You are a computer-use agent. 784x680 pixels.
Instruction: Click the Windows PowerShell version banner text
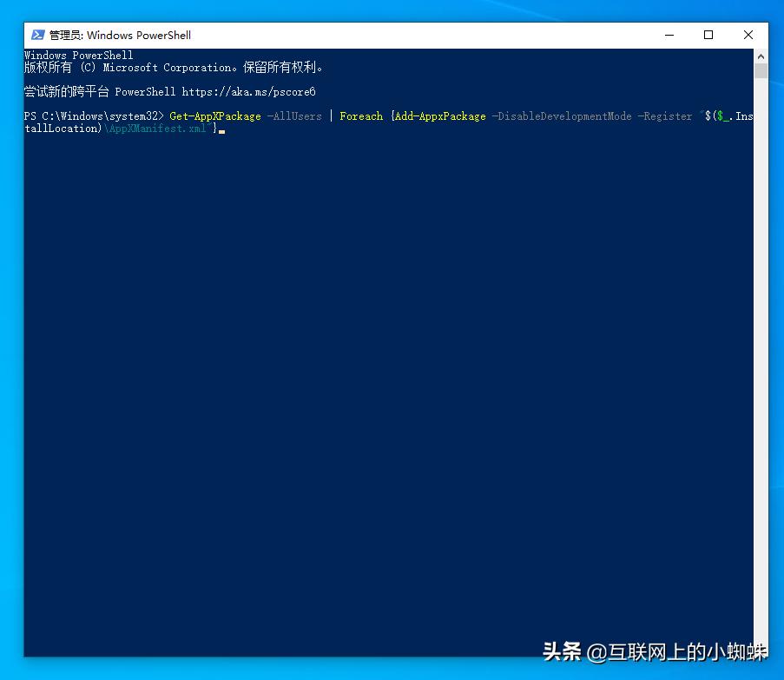[x=78, y=54]
